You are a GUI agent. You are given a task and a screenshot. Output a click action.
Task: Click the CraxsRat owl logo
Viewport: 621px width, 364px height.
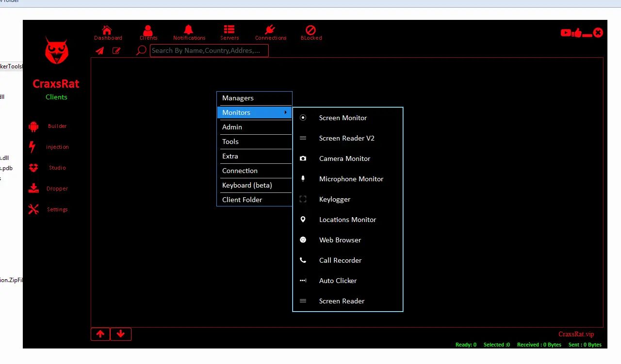[56, 50]
